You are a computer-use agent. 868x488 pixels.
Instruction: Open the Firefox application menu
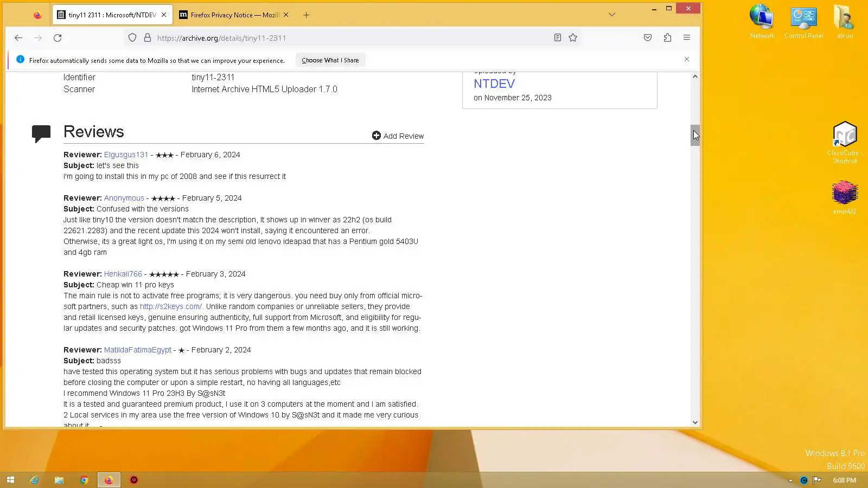point(687,38)
